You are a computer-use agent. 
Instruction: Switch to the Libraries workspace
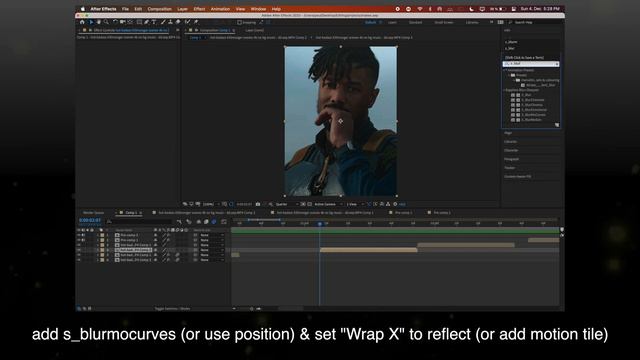pos(472,22)
